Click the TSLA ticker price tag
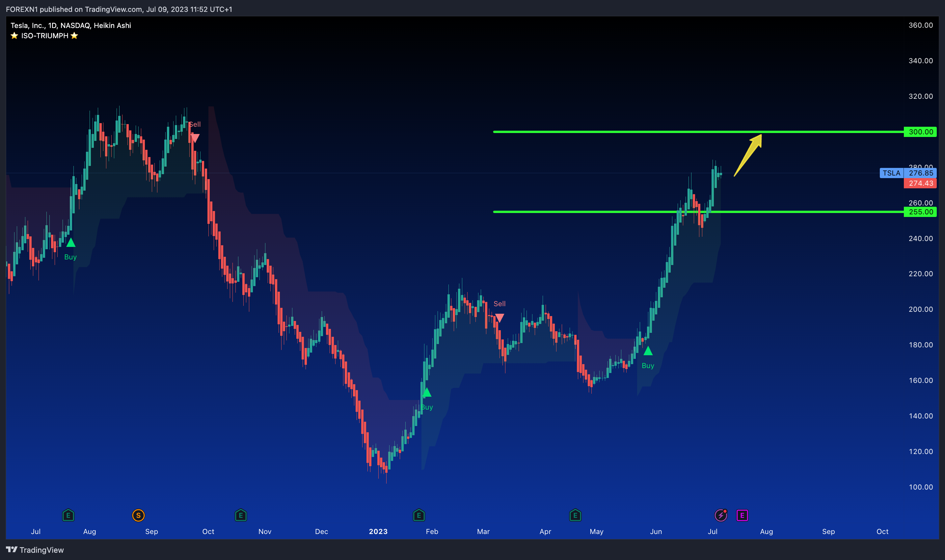The width and height of the screenshot is (945, 560). point(891,173)
